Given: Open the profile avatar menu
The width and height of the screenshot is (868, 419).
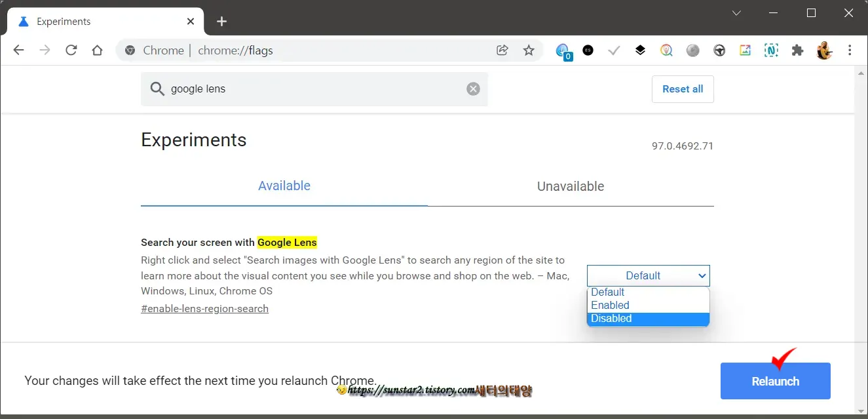Looking at the screenshot, I should 824,50.
